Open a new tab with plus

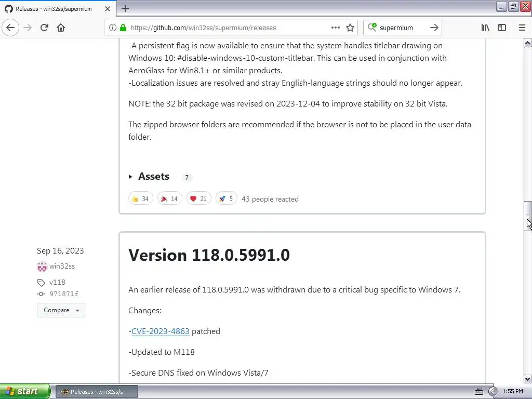(125, 8)
